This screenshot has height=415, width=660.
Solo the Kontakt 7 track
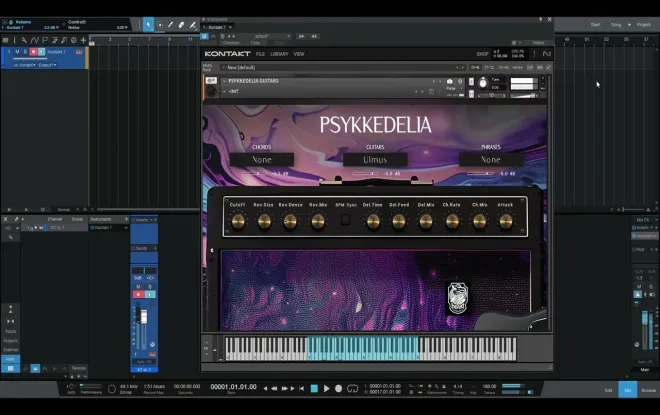click(25, 52)
